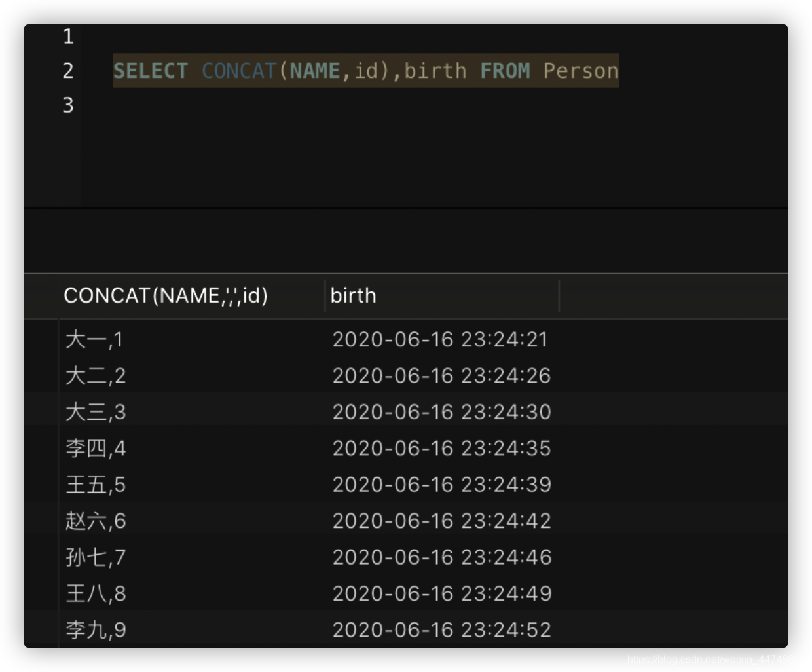
Task: Select the cell 王八,8
Action: pyautogui.click(x=96, y=593)
